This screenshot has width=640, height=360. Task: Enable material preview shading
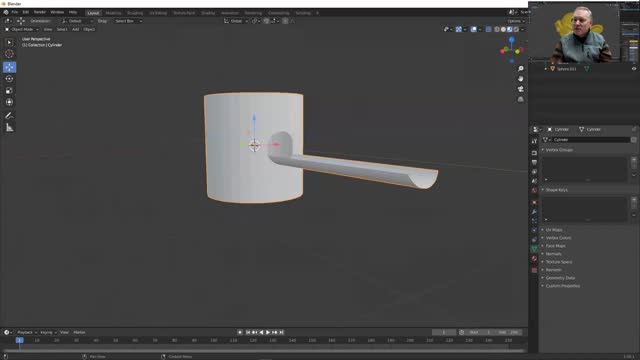(510, 29)
